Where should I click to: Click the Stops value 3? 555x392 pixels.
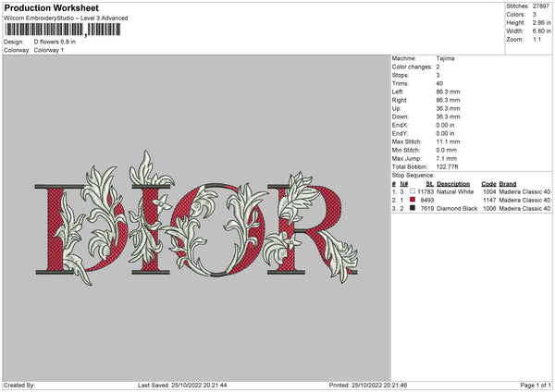[x=438, y=75]
